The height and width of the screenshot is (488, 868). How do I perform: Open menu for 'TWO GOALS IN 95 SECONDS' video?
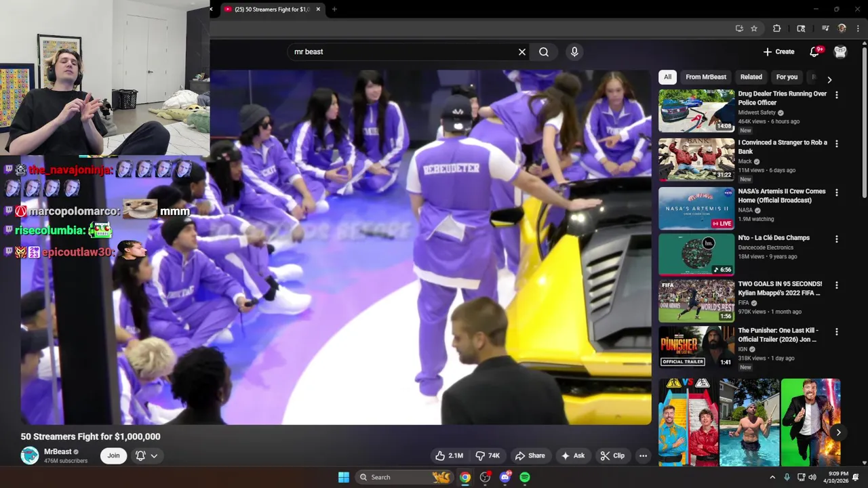836,285
